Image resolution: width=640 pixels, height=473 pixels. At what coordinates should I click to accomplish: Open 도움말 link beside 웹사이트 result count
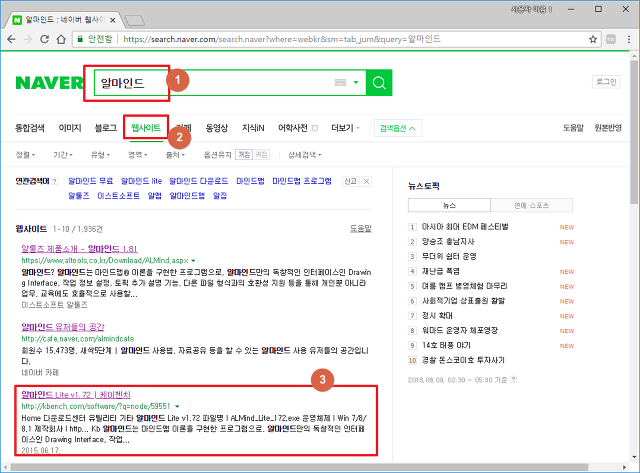point(361,229)
